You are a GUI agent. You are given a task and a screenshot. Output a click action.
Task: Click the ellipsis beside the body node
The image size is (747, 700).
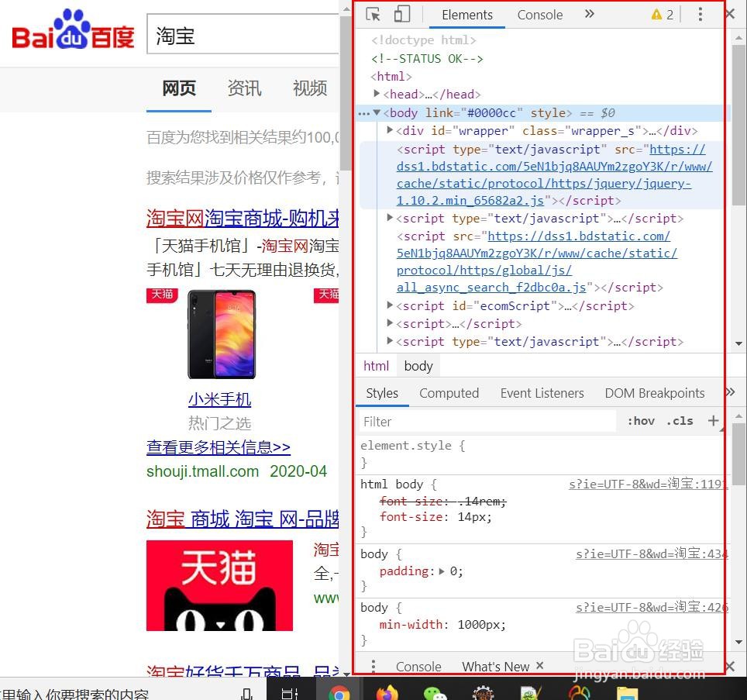[363, 113]
